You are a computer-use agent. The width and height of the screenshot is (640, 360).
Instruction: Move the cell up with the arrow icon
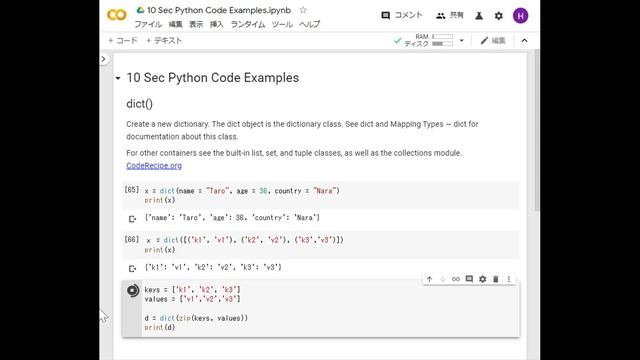[429, 279]
